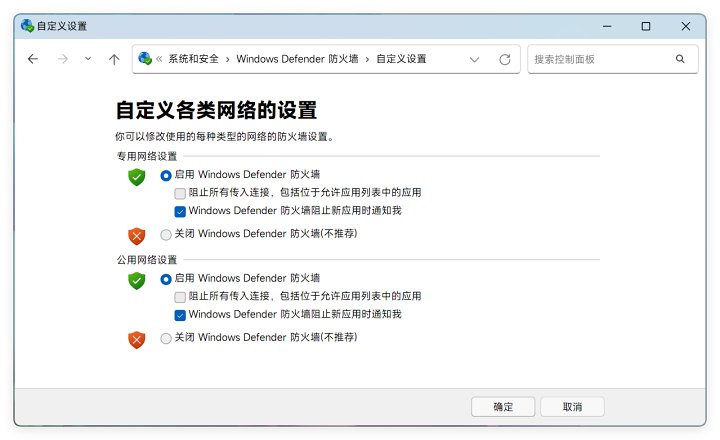Click the back navigation arrow
720x440 pixels.
[x=33, y=59]
